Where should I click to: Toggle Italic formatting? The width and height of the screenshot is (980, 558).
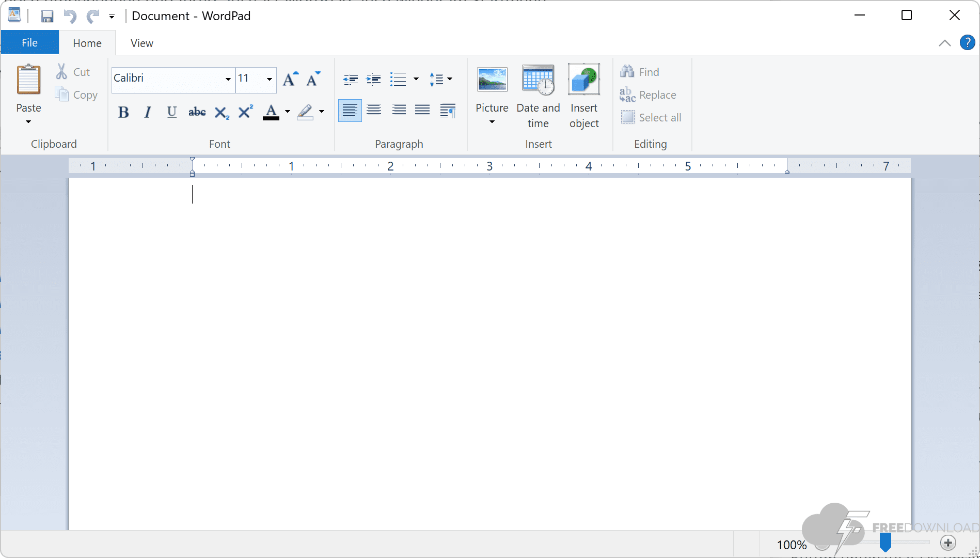point(148,112)
